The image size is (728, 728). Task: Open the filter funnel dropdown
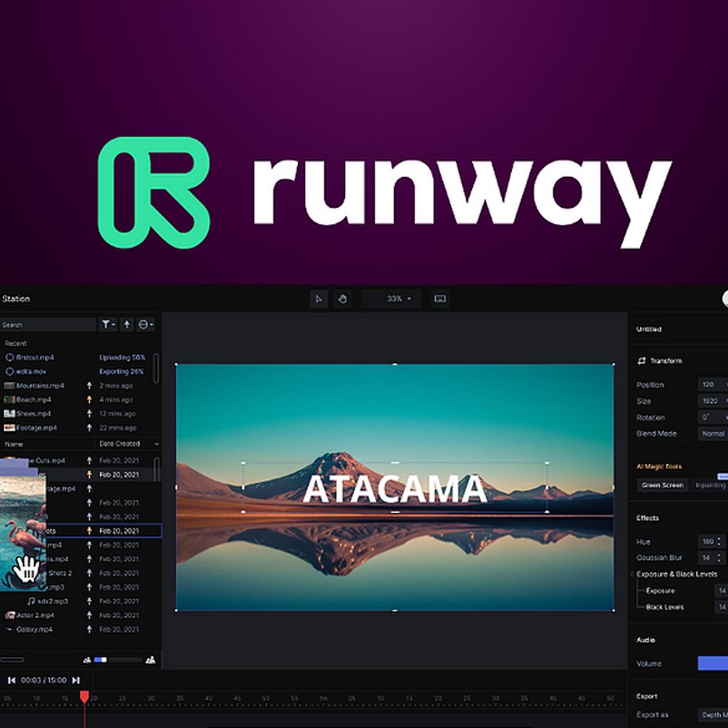coord(108,324)
